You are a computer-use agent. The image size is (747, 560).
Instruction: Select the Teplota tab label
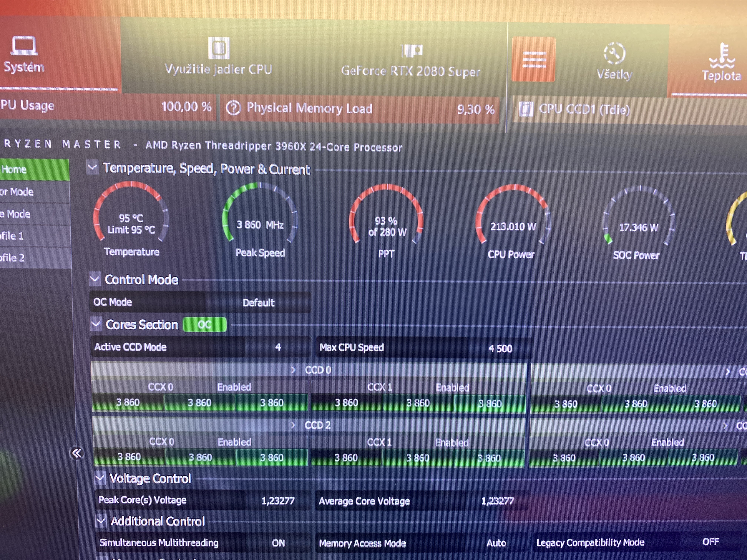tap(721, 76)
